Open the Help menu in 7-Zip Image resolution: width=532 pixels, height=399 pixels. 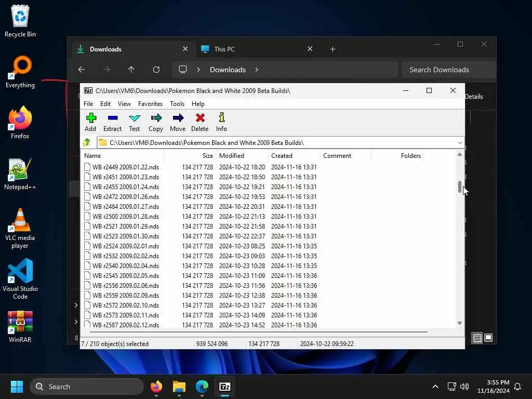pyautogui.click(x=198, y=104)
